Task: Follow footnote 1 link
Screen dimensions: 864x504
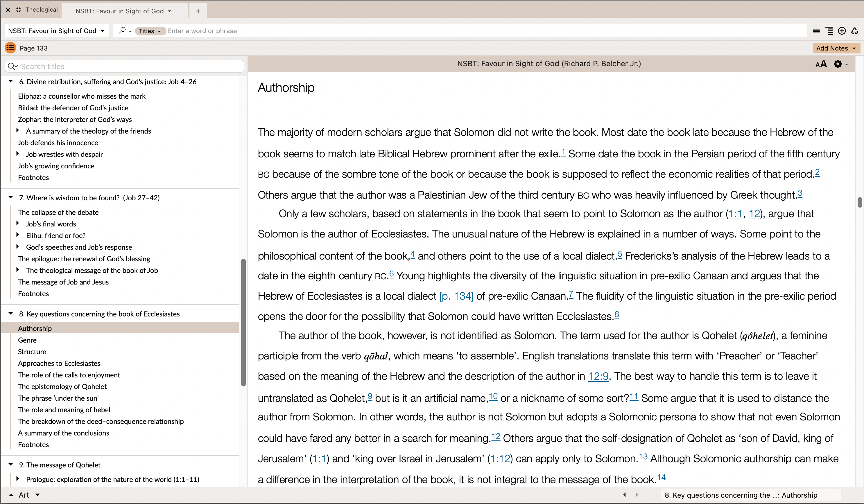Action: (563, 152)
